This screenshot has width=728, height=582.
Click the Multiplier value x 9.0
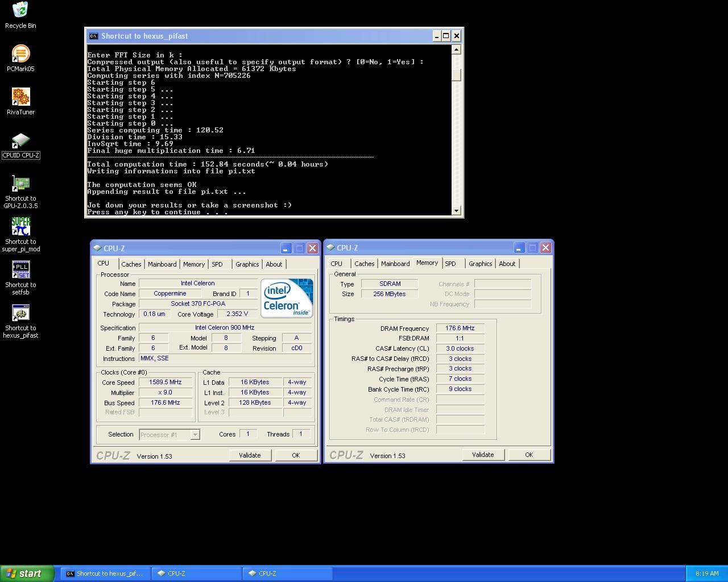click(x=166, y=393)
